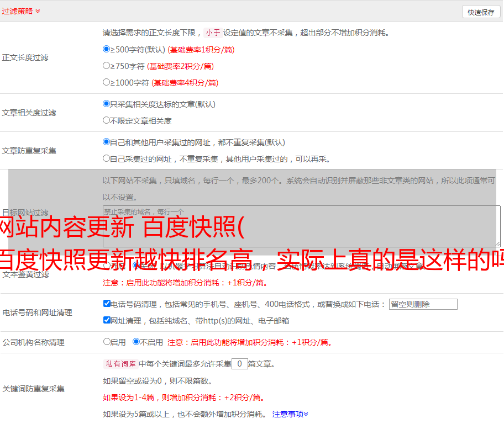Choose 不限定文章相关度 radio button
The height and width of the screenshot is (424, 504).
pyautogui.click(x=107, y=120)
